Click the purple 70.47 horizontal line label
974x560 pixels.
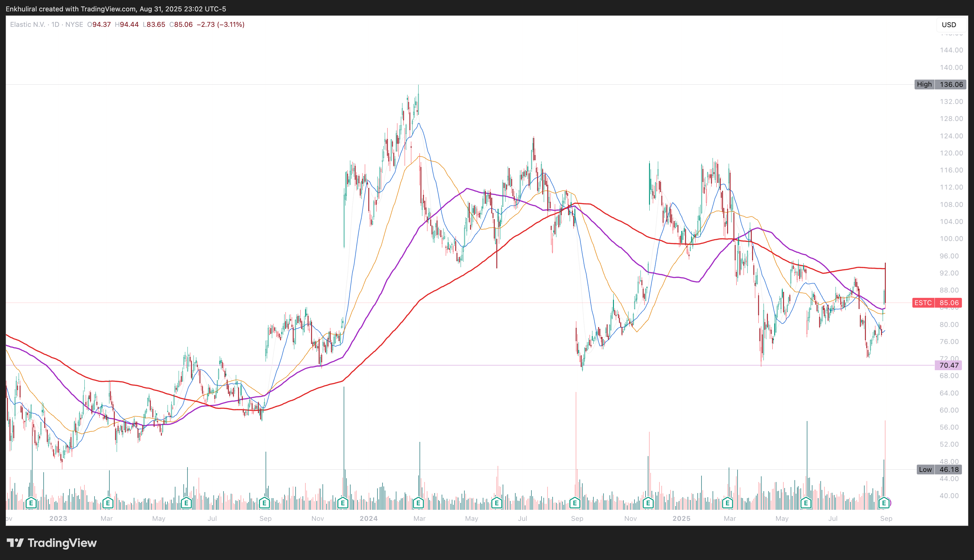(948, 365)
